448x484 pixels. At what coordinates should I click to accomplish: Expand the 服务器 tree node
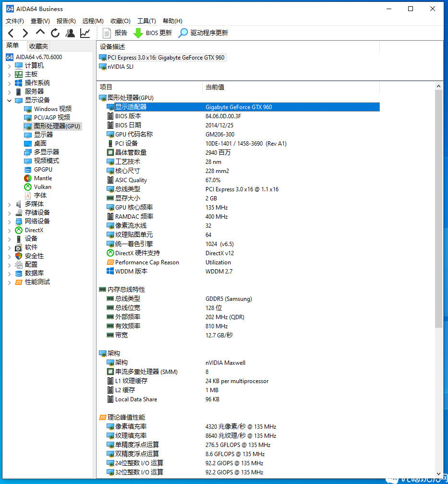tap(9, 92)
